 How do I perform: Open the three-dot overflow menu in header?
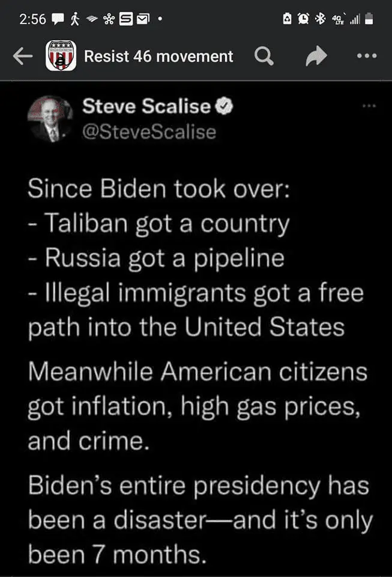point(366,56)
